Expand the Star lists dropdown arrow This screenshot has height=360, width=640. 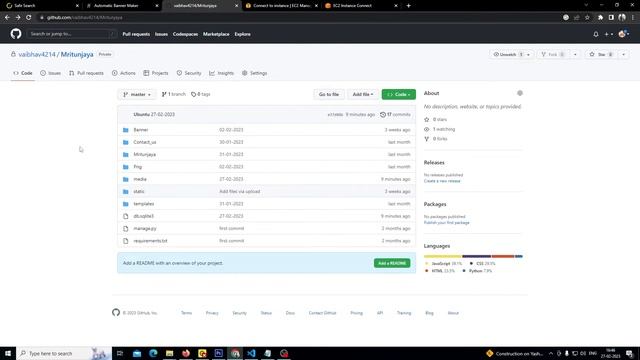click(x=623, y=54)
